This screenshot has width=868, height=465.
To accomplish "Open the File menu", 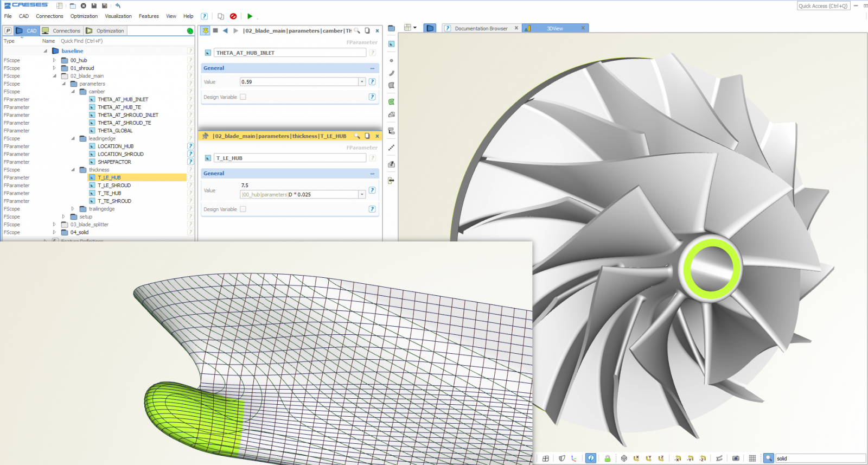I will (8, 16).
